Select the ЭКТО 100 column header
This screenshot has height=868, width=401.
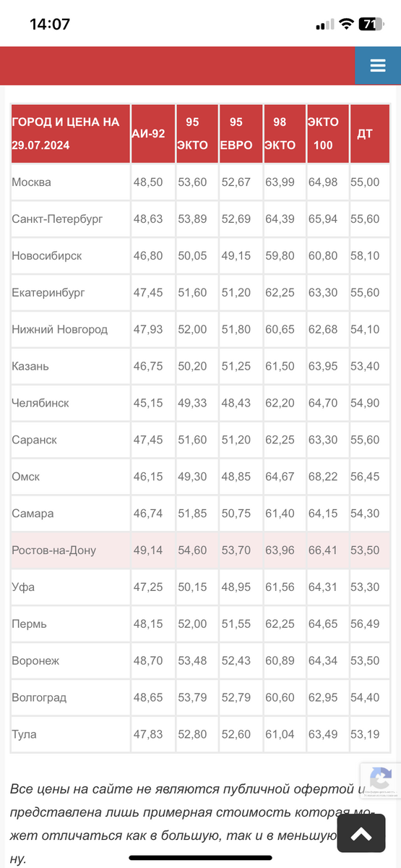[327, 133]
